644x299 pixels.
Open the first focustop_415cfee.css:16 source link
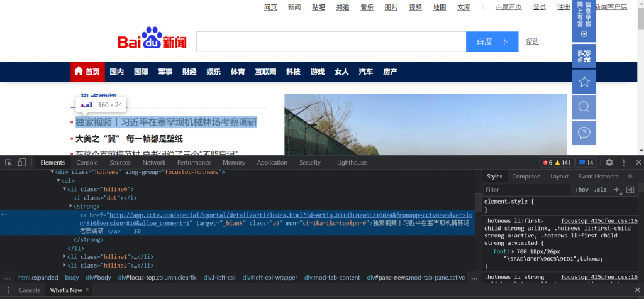pos(599,220)
